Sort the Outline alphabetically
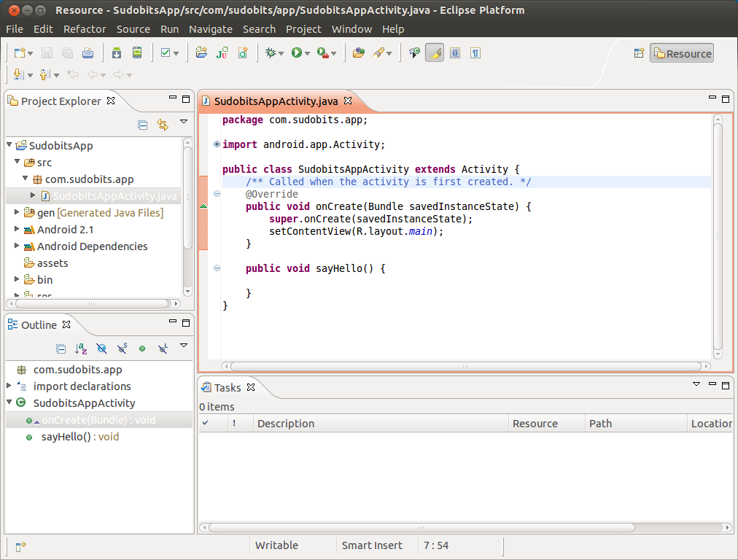Screen dimensions: 738x560 click(x=81, y=349)
